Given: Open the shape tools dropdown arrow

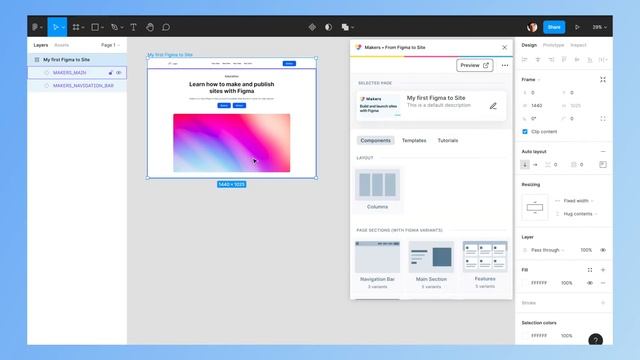Looking at the screenshot, I should pos(102,27).
